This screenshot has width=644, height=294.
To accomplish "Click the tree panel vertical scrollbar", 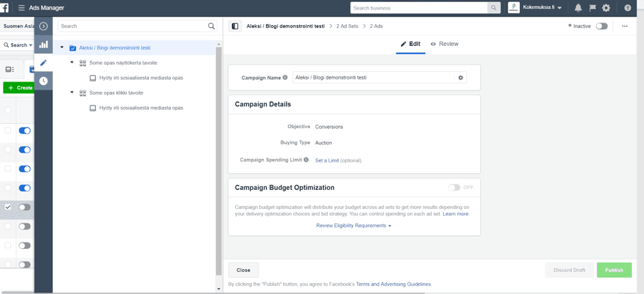I will [219, 160].
